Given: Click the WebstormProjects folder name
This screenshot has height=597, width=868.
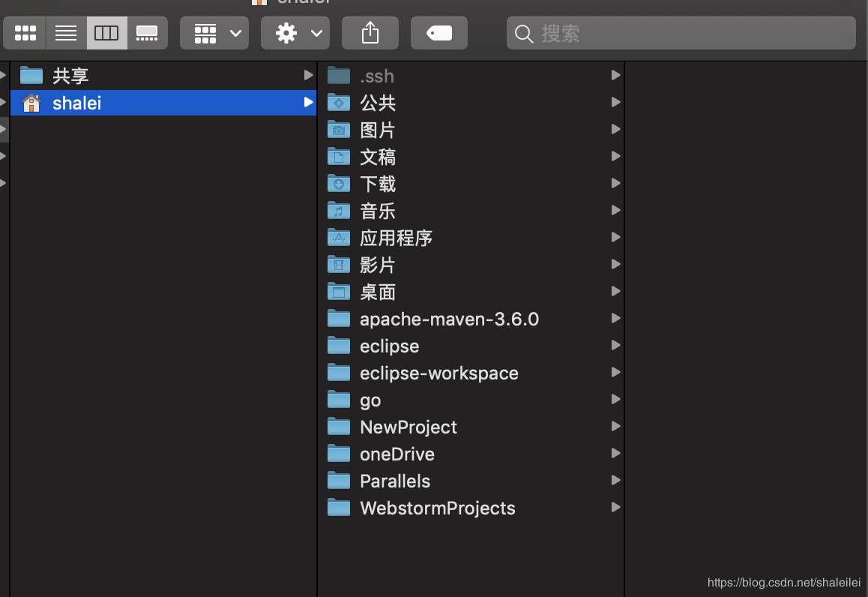Looking at the screenshot, I should tap(438, 508).
